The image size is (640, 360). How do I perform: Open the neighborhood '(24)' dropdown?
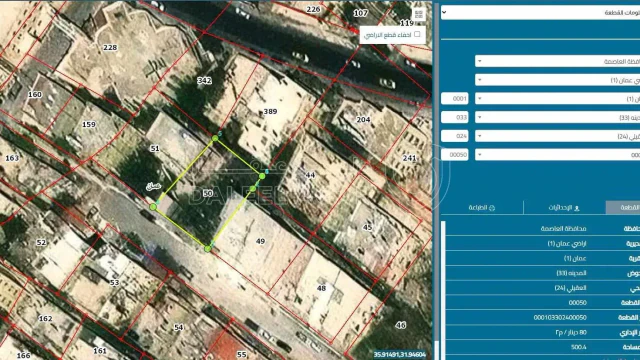pos(558,136)
